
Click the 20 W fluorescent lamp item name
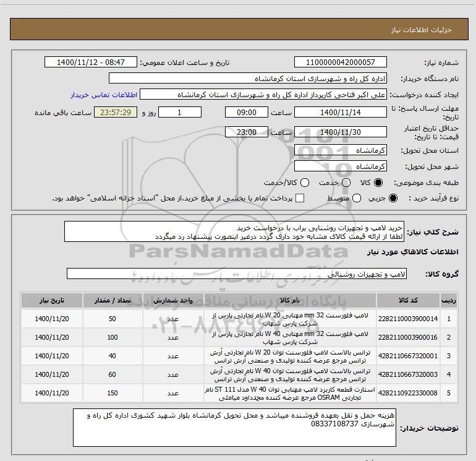290,319
